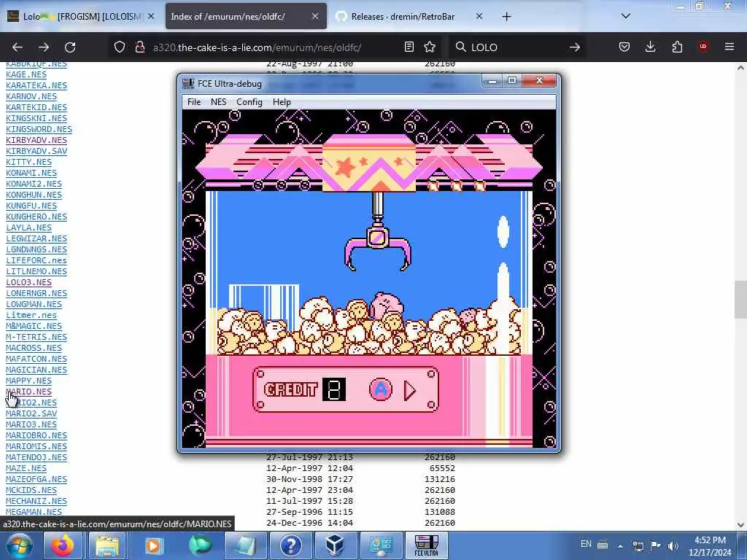
Task: Click the magnifier icon in the search box
Action: click(461, 47)
